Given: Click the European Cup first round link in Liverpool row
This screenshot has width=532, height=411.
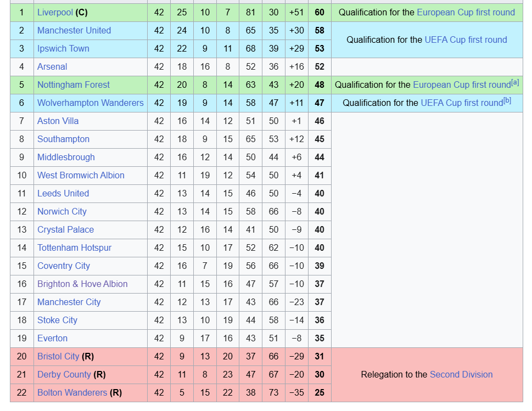Looking at the screenshot, I should (x=466, y=13).
